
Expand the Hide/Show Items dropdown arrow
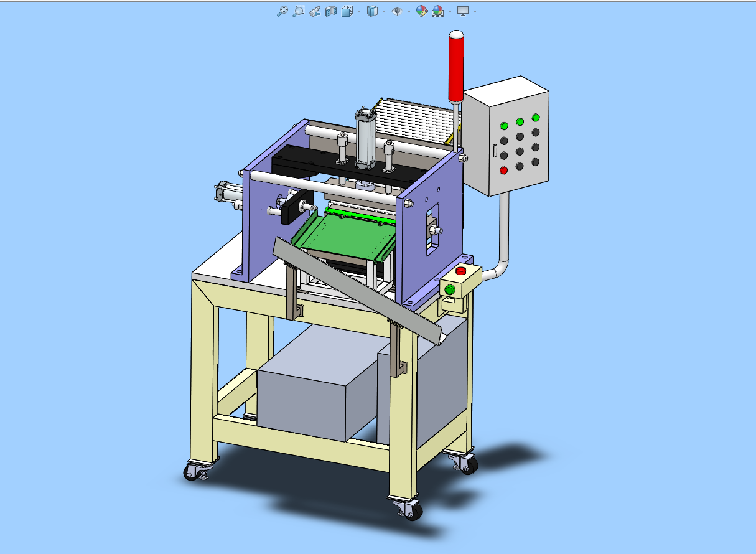(x=409, y=11)
